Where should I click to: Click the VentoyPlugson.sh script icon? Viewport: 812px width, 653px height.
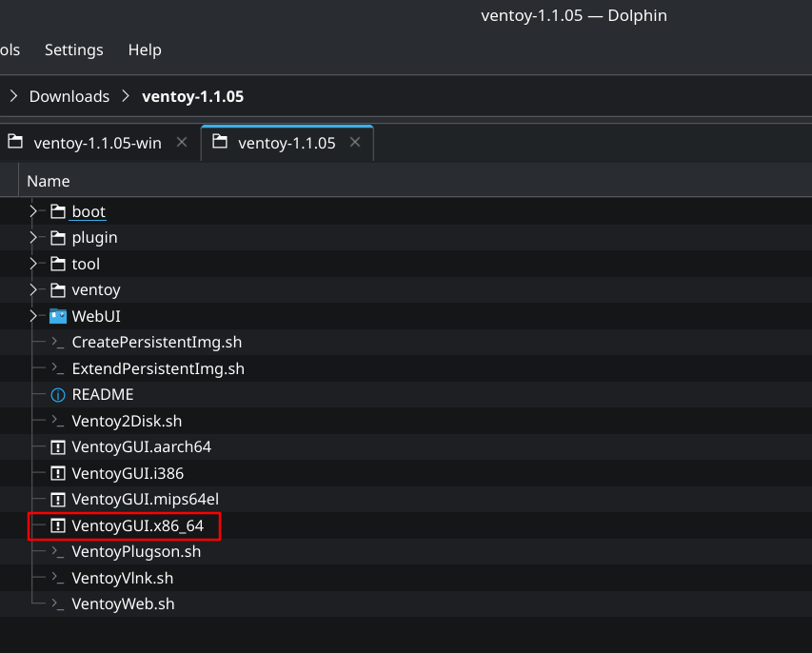coord(58,551)
